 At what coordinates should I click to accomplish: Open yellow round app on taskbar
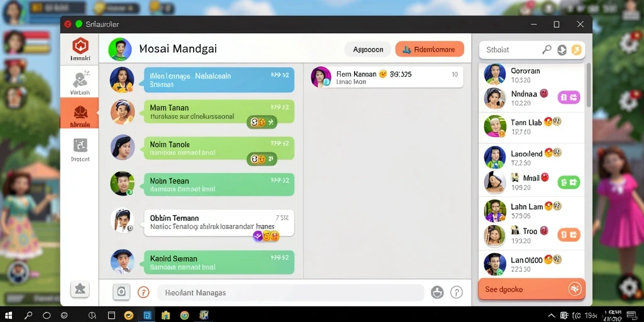point(128,315)
